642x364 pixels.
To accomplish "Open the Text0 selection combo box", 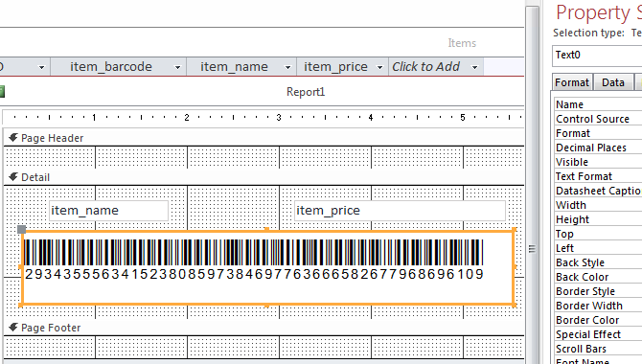I will pos(597,56).
